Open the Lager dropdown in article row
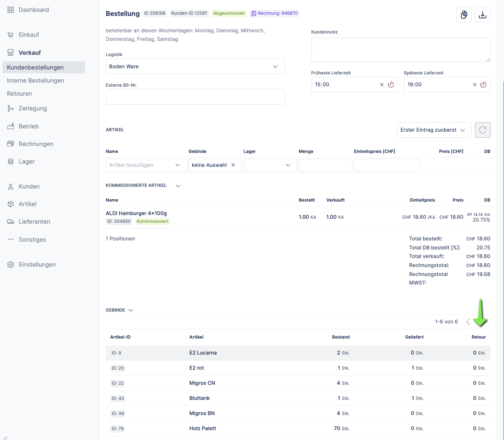Screen dimensions: 504x440 click(270, 165)
